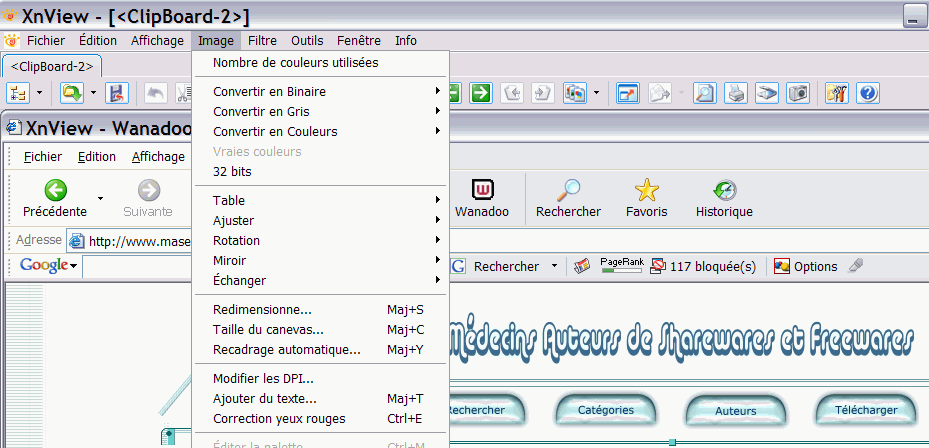Choose Nombre de couleurs utilisées
The width and height of the screenshot is (929, 448).
click(321, 62)
